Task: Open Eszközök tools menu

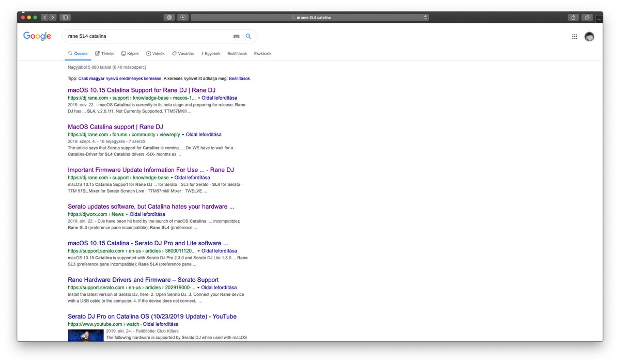Action: [x=262, y=54]
